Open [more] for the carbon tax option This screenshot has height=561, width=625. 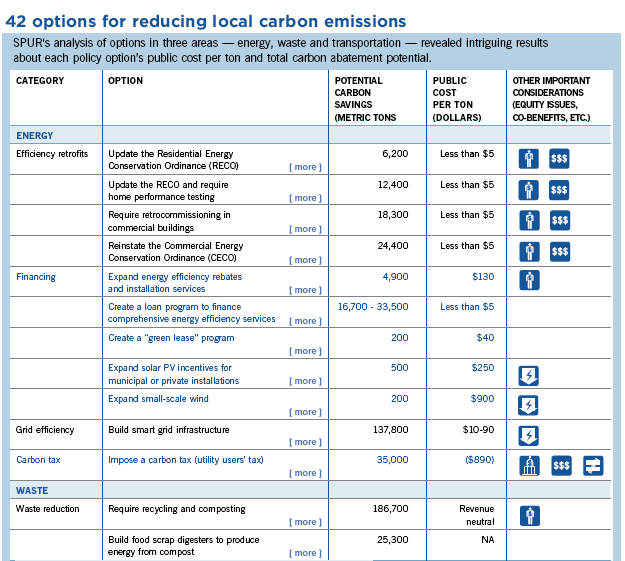coord(305,473)
